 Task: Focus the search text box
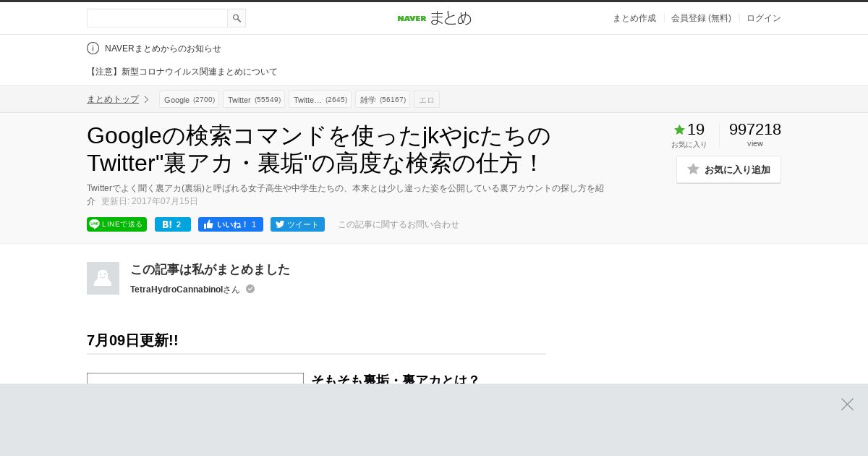[x=157, y=18]
